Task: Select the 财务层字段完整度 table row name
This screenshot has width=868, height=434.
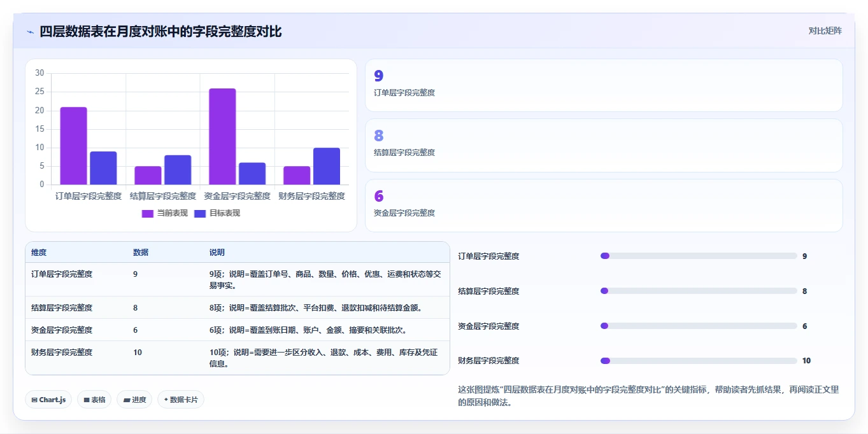Action: point(62,353)
